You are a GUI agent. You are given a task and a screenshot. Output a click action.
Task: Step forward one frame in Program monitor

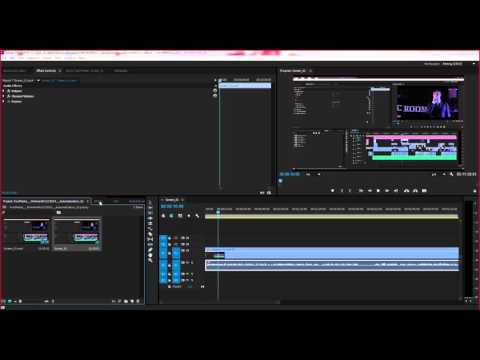pyautogui.click(x=387, y=191)
